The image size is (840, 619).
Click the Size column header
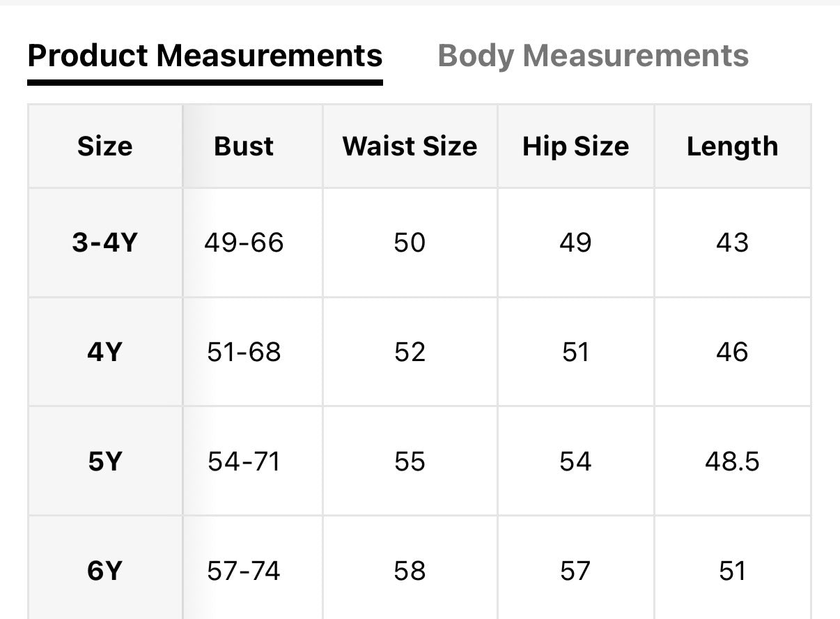point(104,146)
